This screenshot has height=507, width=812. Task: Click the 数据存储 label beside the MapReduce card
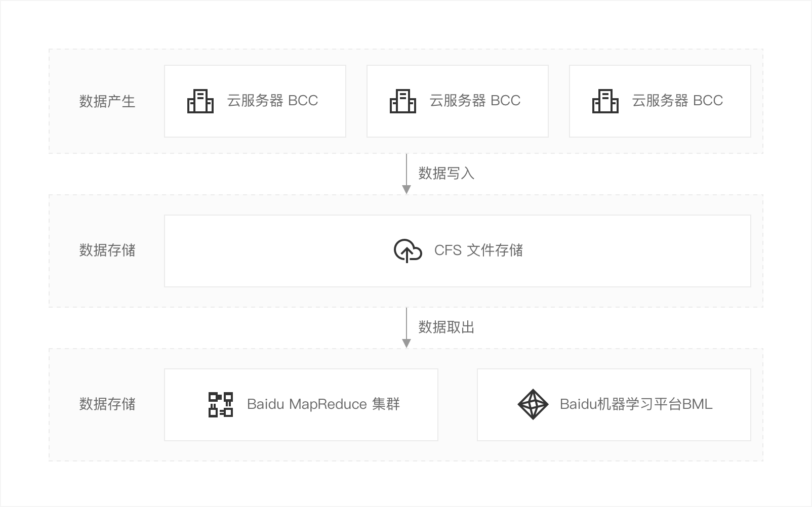[x=107, y=404]
